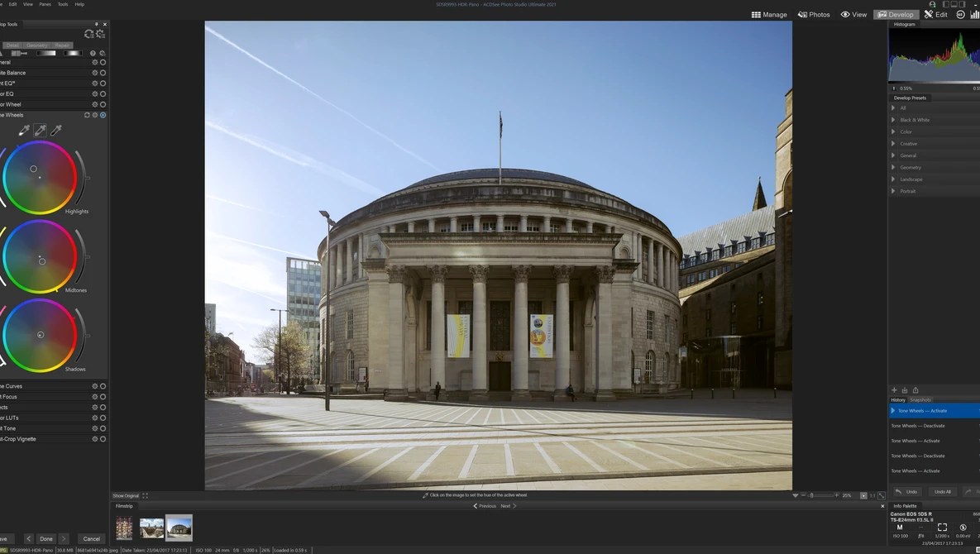980x554 pixels.
Task: Click Show Original
Action: 126,495
